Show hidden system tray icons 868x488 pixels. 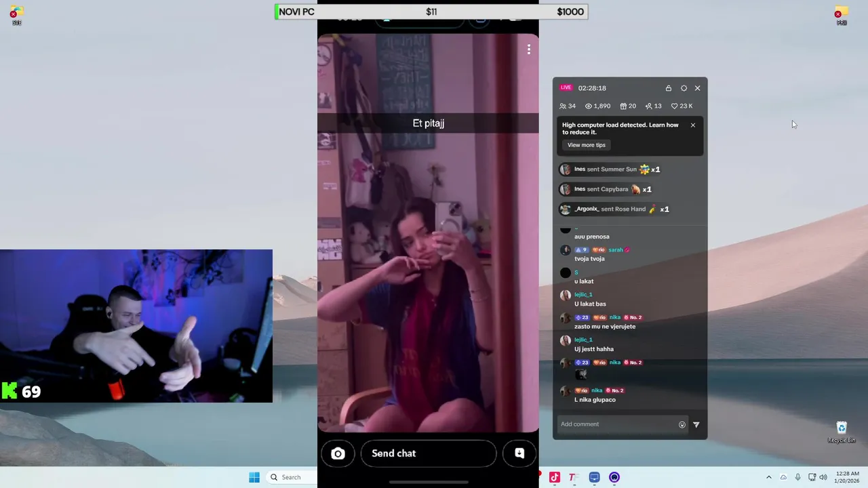tap(768, 477)
